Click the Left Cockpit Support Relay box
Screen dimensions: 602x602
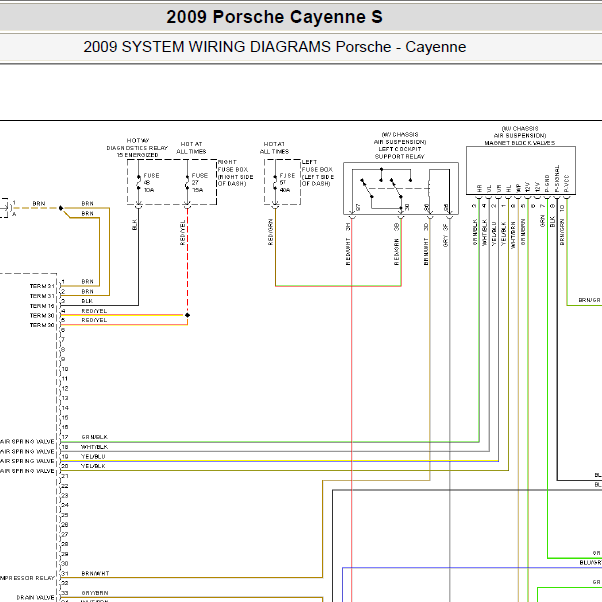click(x=401, y=188)
